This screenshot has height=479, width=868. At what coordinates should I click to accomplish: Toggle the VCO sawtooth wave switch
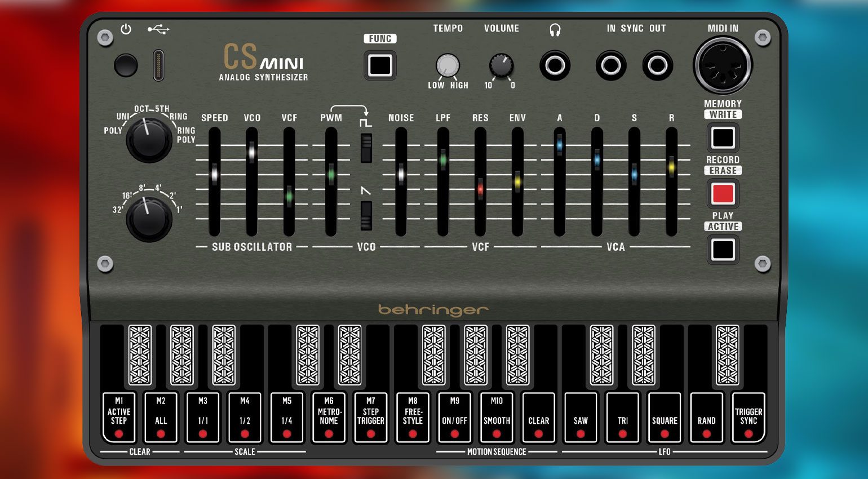366,216
